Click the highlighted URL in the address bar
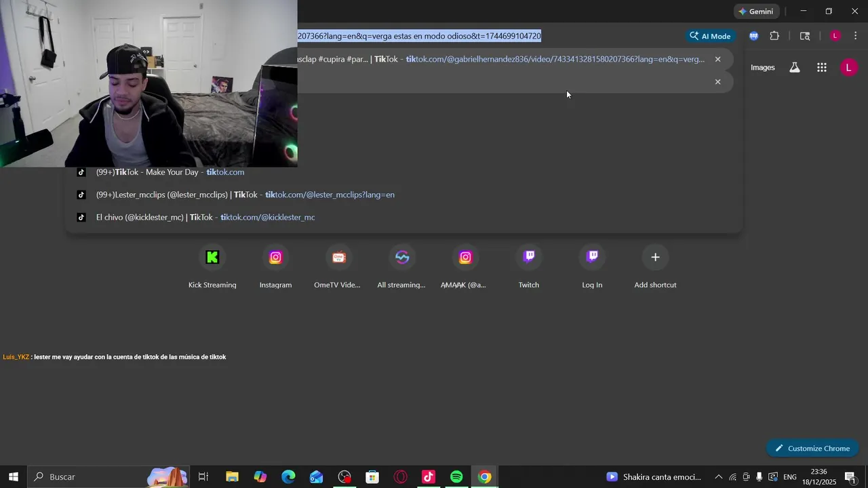Screen dimensions: 868x488 coord(419,36)
